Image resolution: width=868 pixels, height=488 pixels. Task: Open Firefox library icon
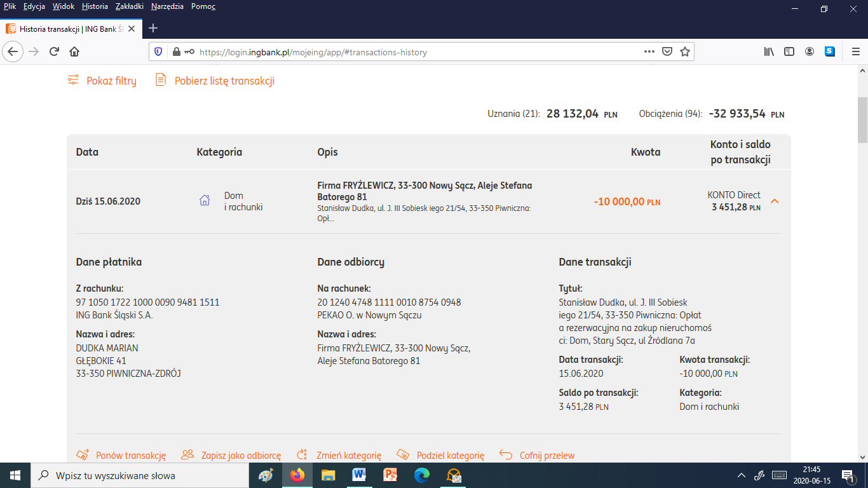769,51
